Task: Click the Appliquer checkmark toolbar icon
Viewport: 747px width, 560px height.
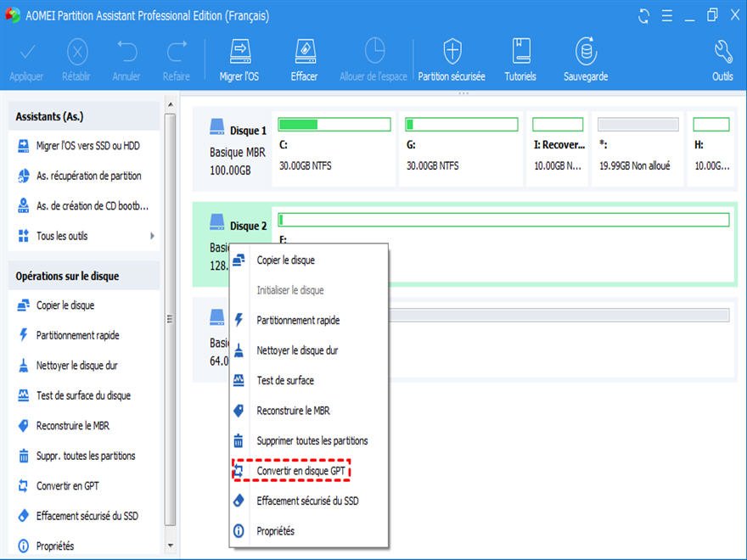Action: [26, 52]
